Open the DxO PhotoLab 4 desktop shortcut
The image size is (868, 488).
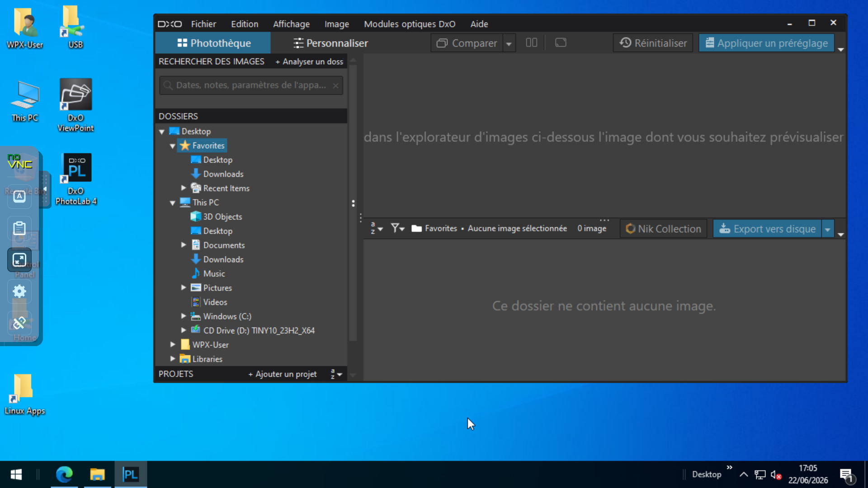pyautogui.click(x=76, y=179)
